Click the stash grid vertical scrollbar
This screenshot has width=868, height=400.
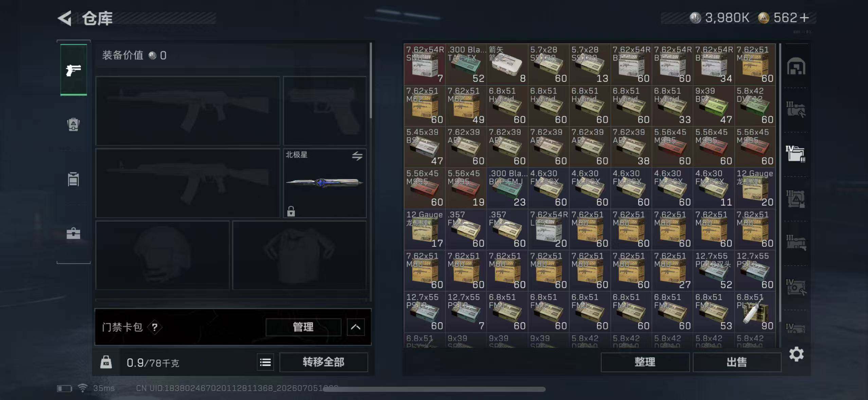780,183
